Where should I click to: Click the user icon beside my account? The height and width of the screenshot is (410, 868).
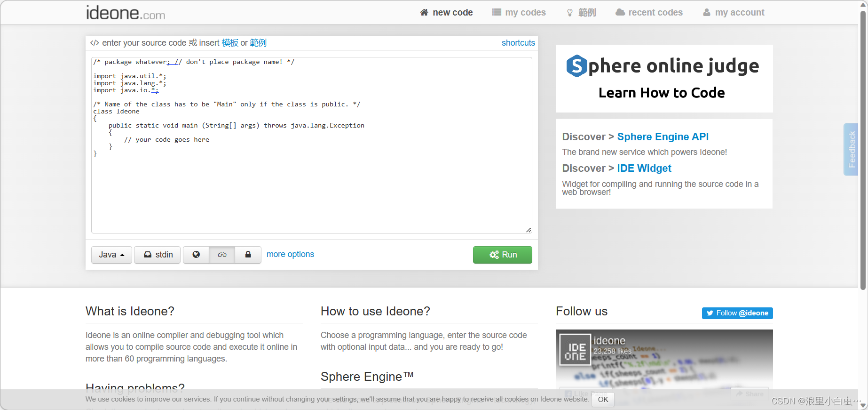[x=707, y=12]
